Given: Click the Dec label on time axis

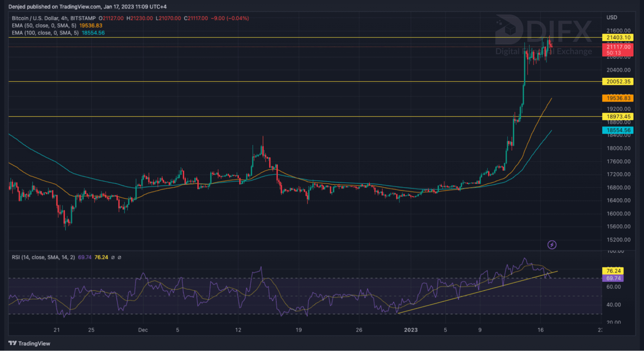Looking at the screenshot, I should [x=143, y=330].
